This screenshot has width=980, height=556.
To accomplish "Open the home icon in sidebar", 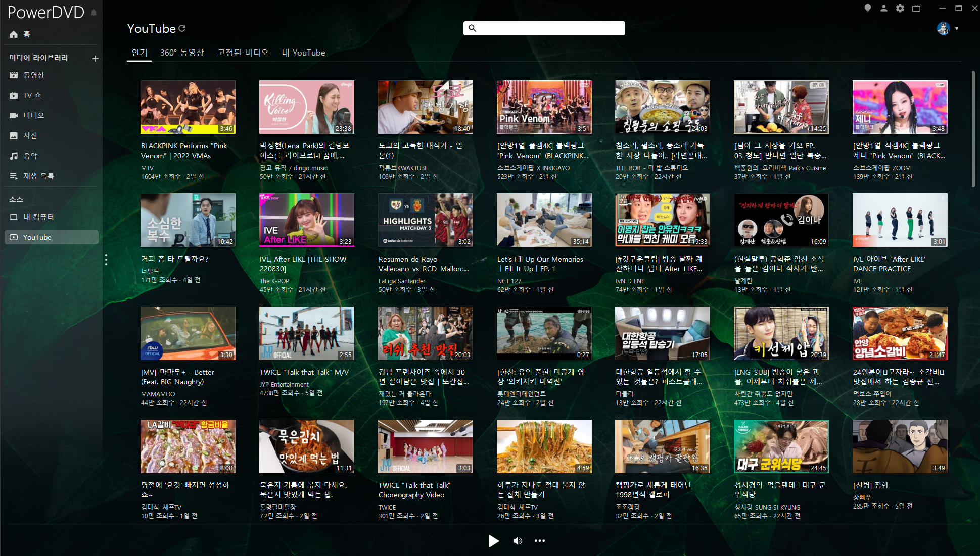I will pyautogui.click(x=14, y=34).
